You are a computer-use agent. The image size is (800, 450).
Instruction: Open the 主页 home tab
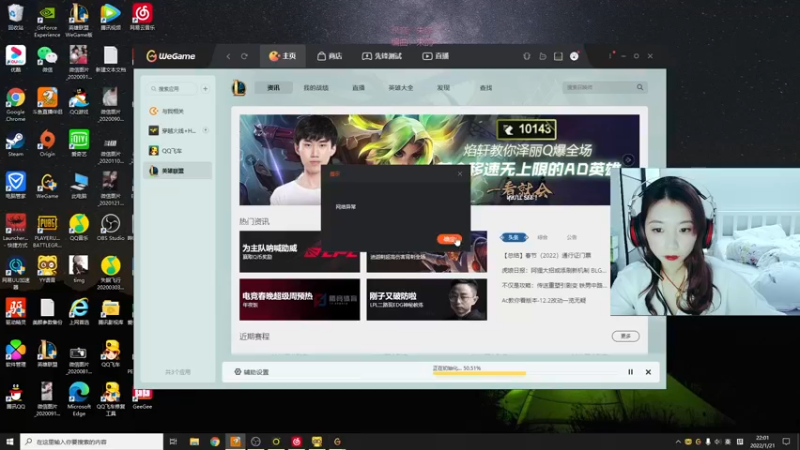click(283, 56)
